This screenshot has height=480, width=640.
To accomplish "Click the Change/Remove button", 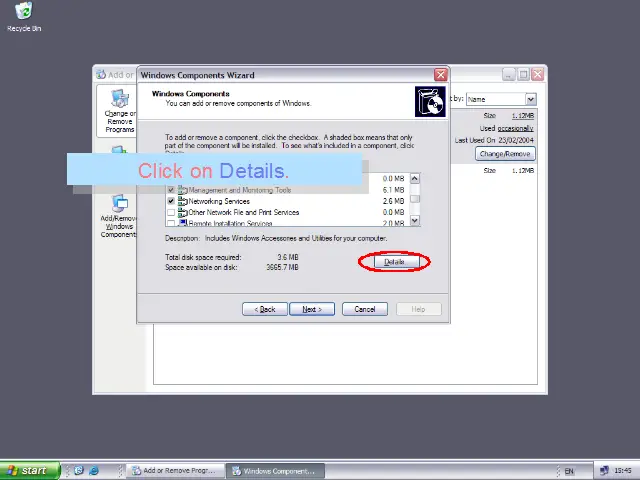I will pos(505,154).
